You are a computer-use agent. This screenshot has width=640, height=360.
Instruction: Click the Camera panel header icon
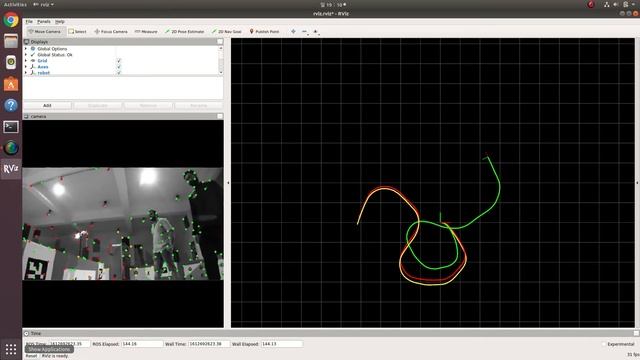tap(27, 116)
